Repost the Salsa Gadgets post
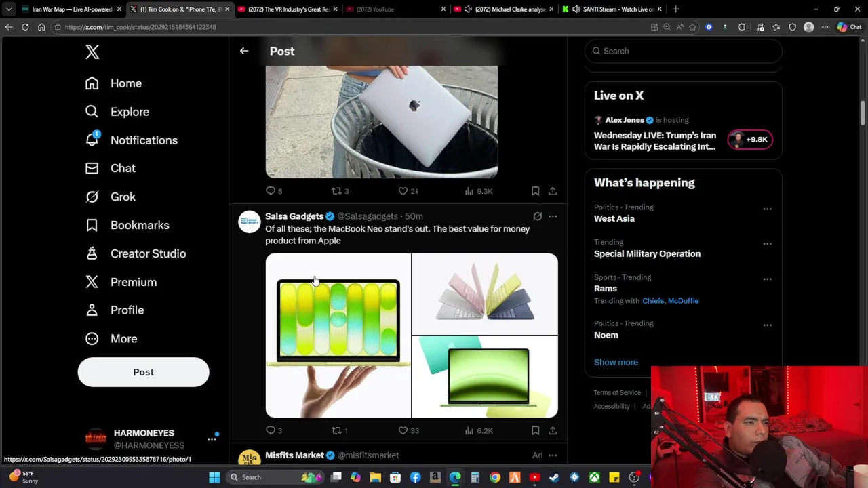 [339, 430]
